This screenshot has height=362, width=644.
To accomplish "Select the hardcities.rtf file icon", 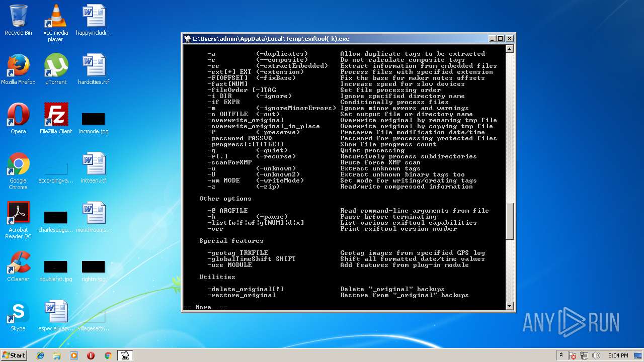I will pyautogui.click(x=94, y=69).
